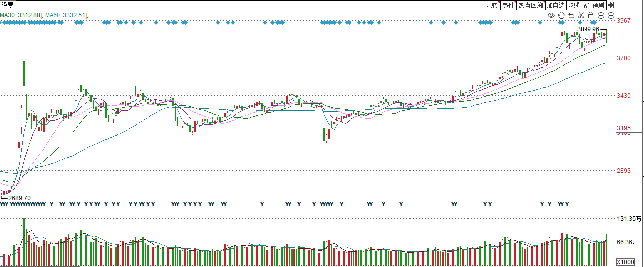The width and height of the screenshot is (644, 267).
Task: Click the undo arrow icon
Action: (x=571, y=16)
